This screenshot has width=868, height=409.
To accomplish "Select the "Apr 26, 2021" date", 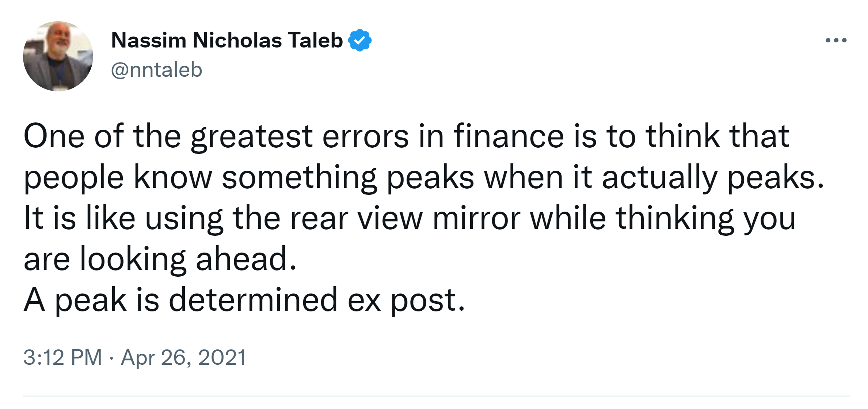I will pos(183,357).
